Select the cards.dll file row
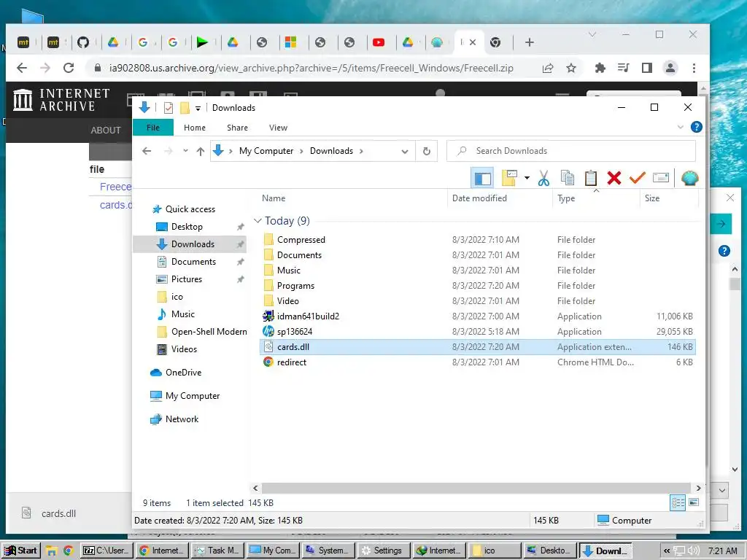Image resolution: width=747 pixels, height=560 pixels. coord(477,346)
